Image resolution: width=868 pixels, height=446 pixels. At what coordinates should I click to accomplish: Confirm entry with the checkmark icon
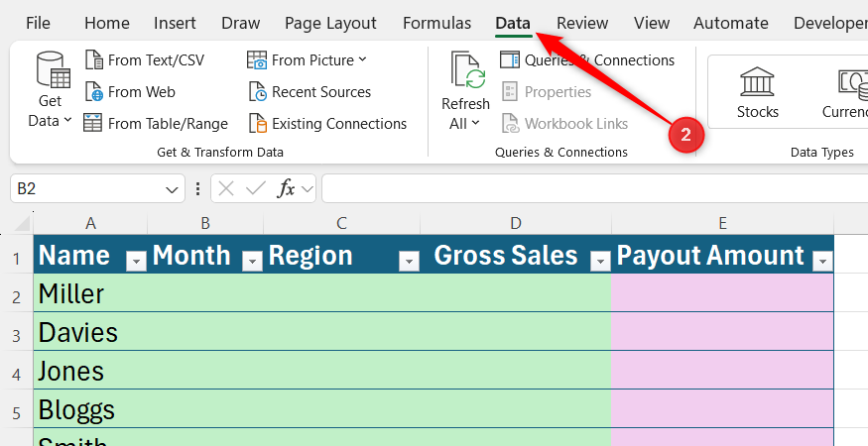point(255,189)
